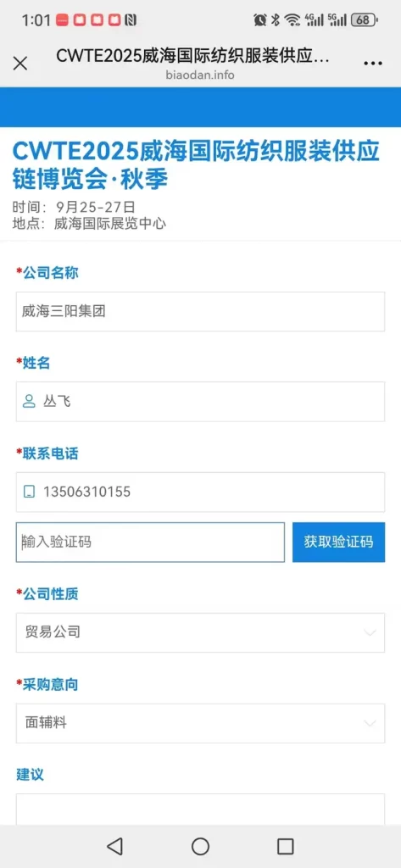Close the webpage with the X icon
The image size is (401, 868).
click(x=20, y=63)
